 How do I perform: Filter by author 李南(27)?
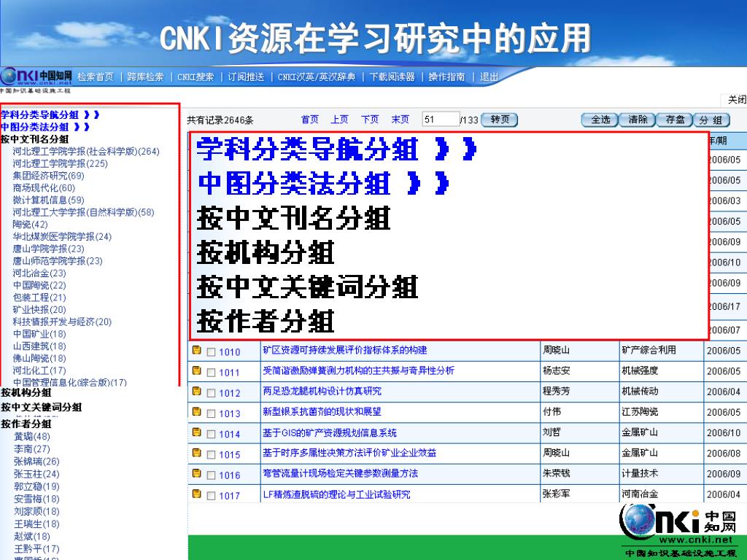point(32,449)
